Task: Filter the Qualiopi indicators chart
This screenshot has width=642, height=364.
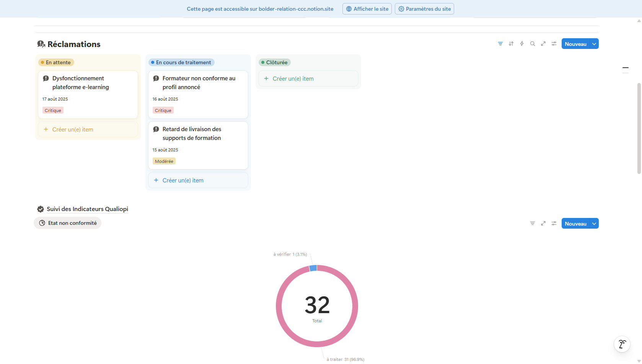Action: (532, 224)
